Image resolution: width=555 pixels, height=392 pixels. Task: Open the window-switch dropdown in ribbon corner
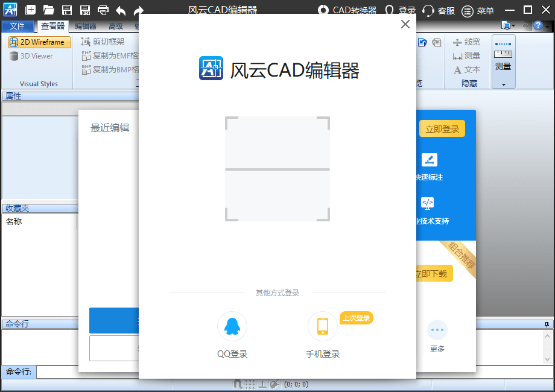pos(509,25)
